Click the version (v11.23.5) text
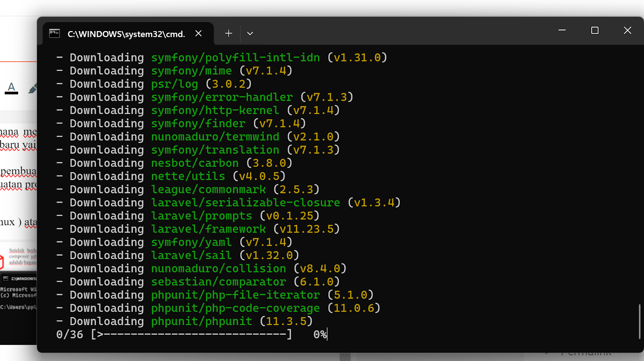This screenshot has width=644, height=361. 306,229
